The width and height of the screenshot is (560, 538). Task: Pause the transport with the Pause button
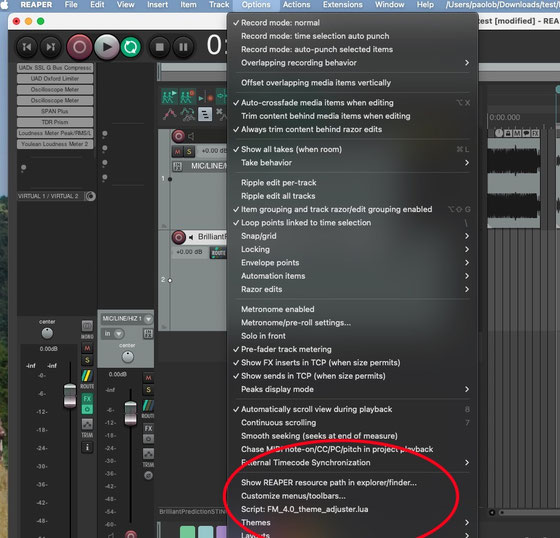click(183, 47)
